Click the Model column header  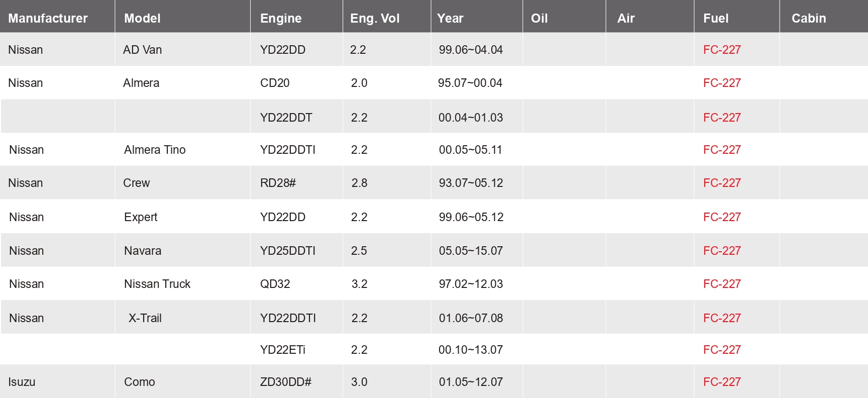click(142, 18)
